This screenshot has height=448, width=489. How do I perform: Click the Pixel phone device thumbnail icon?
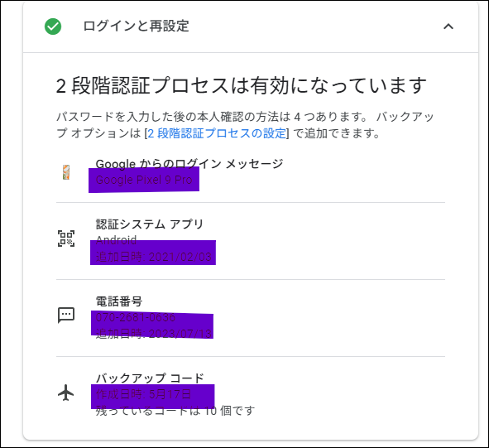pyautogui.click(x=66, y=172)
